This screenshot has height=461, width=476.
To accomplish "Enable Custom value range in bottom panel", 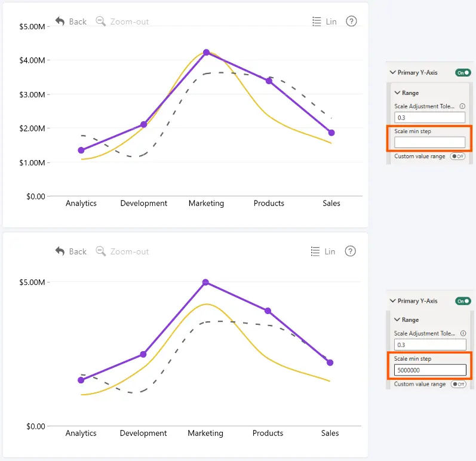I will point(459,384).
